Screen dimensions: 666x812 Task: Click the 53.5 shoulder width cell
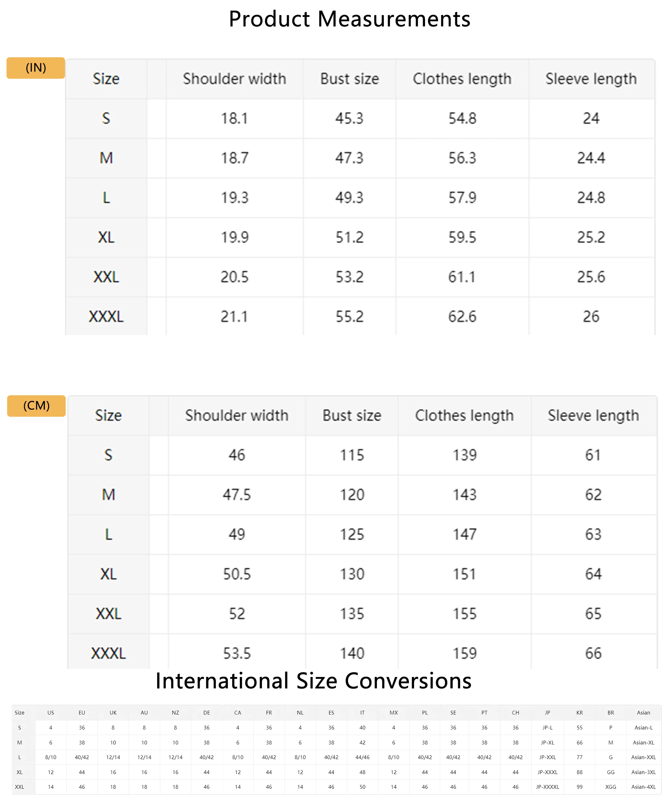pos(237,653)
